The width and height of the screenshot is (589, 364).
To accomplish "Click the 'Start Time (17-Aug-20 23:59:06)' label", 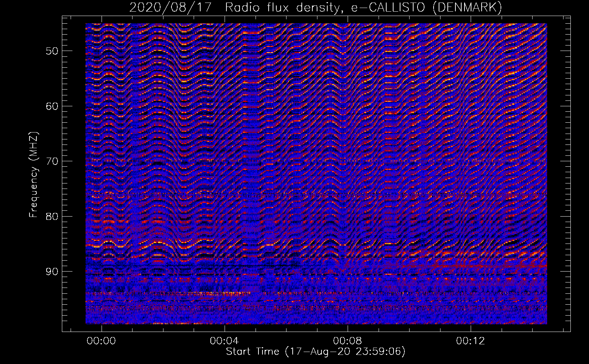I will 316,352.
